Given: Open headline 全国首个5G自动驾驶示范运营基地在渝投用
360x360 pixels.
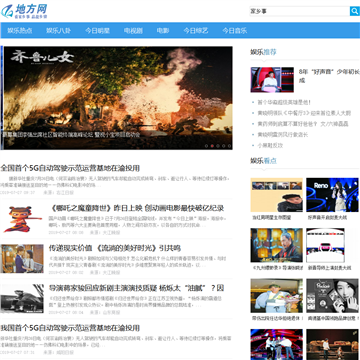Looking at the screenshot, I should 70,168.
